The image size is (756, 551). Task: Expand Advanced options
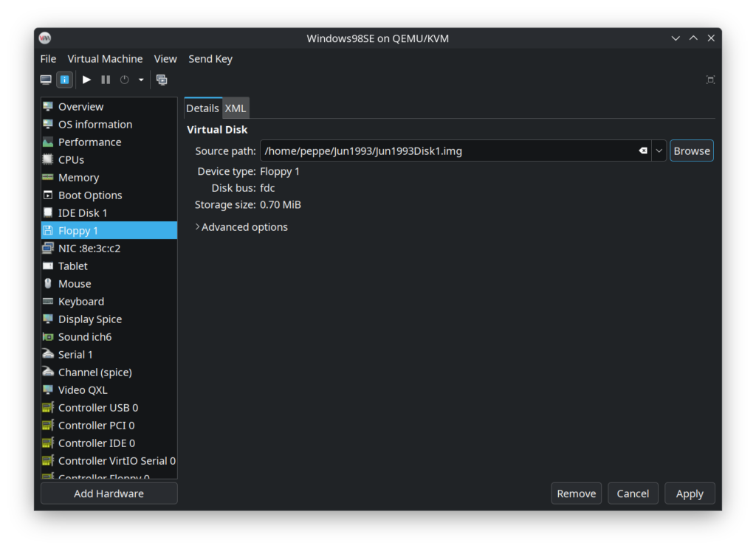click(x=241, y=226)
